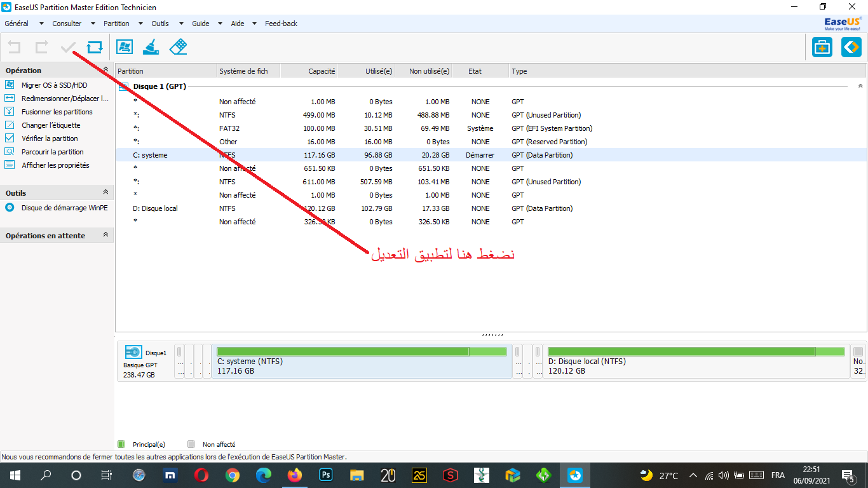The width and height of the screenshot is (868, 488).
Task: Click the Disque1 Basique GPT disk icon
Action: pyautogui.click(x=133, y=353)
